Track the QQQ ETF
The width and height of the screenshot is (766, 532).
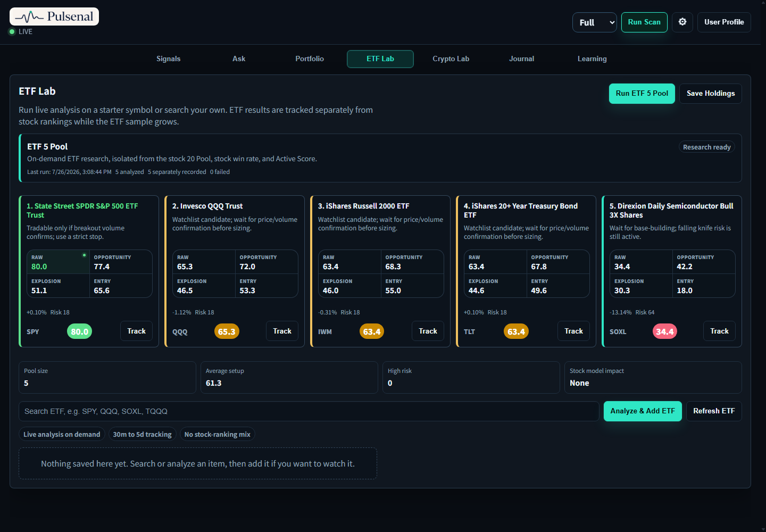point(282,331)
